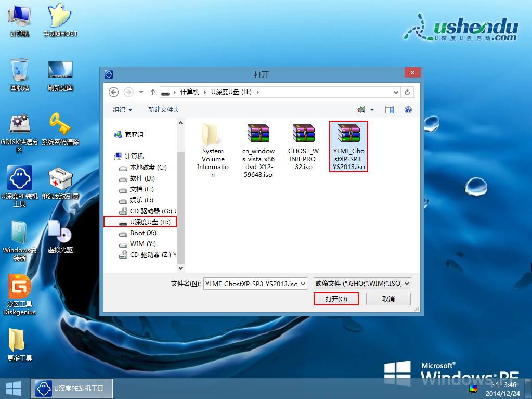This screenshot has height=399, width=532.
Task: Click the Back arrow in dialog
Action: [x=114, y=92]
